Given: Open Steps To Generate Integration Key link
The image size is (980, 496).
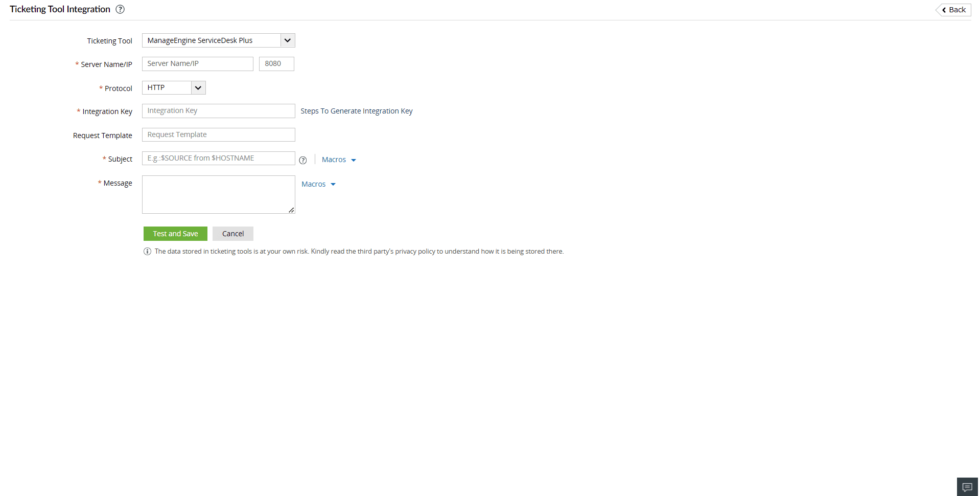Looking at the screenshot, I should [x=356, y=111].
